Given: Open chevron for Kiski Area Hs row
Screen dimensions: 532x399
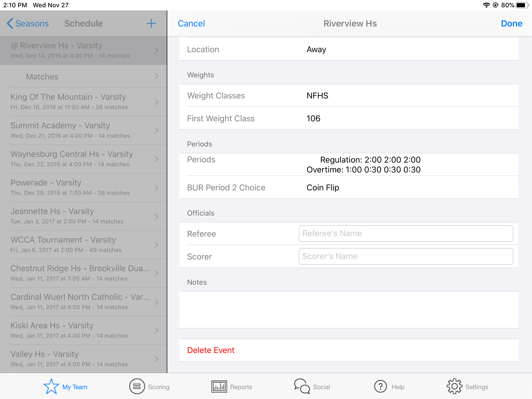Looking at the screenshot, I should click(x=156, y=330).
